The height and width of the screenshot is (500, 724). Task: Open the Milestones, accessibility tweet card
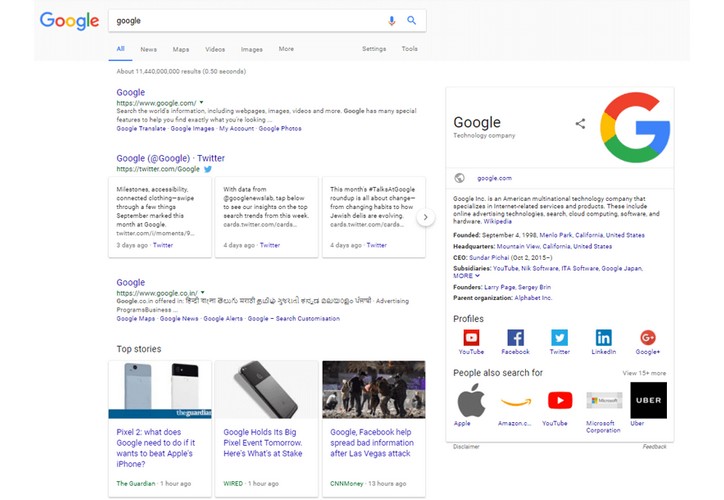pyautogui.click(x=160, y=217)
